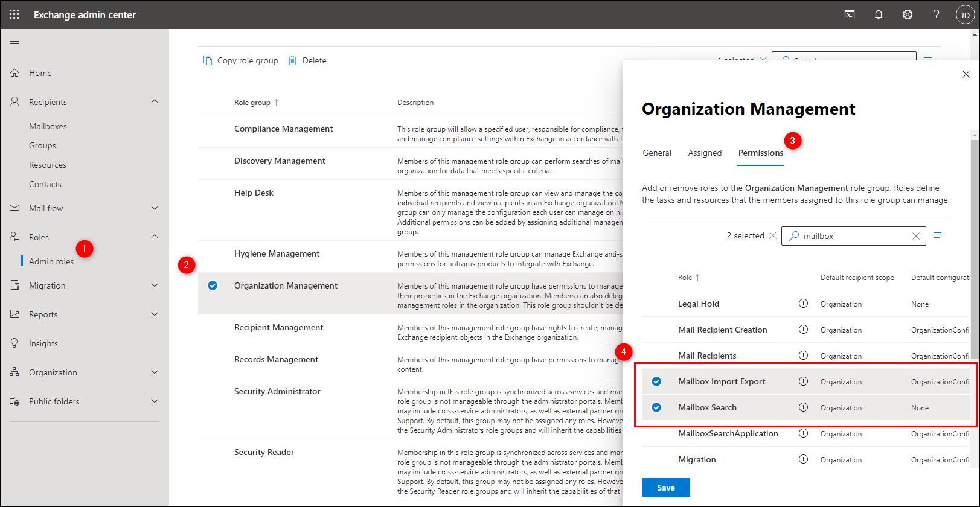Select the Permissions tab
The width and height of the screenshot is (980, 507).
point(761,153)
